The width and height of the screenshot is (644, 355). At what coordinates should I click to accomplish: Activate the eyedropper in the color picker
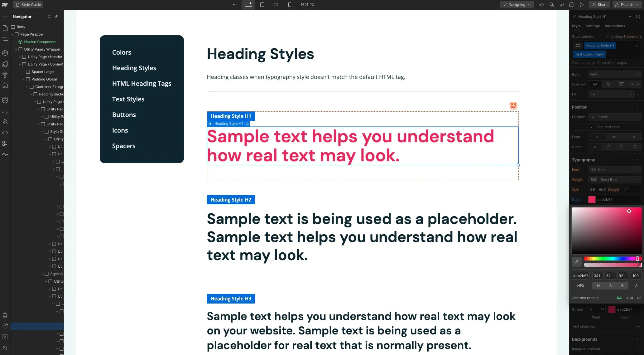point(576,262)
